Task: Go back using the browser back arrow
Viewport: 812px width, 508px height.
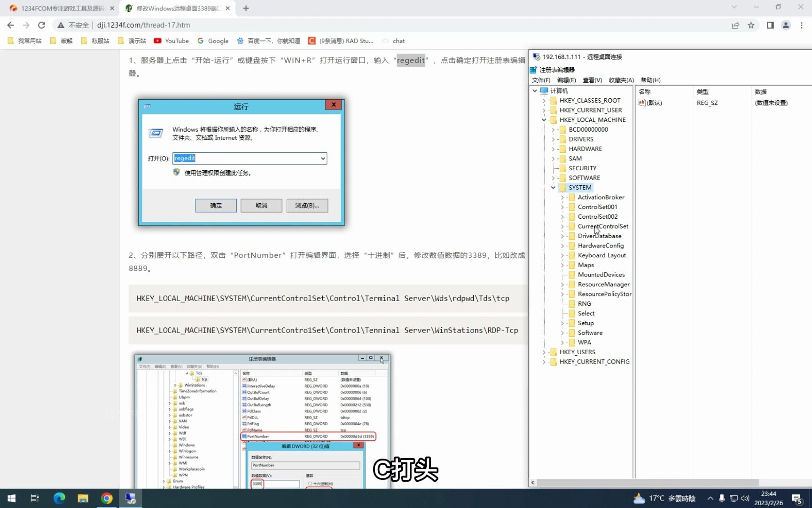Action: (10, 25)
